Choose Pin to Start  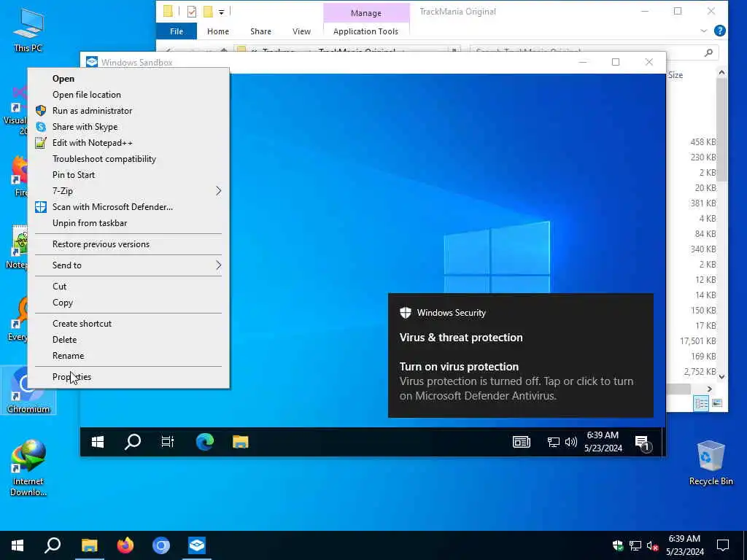pos(128,175)
